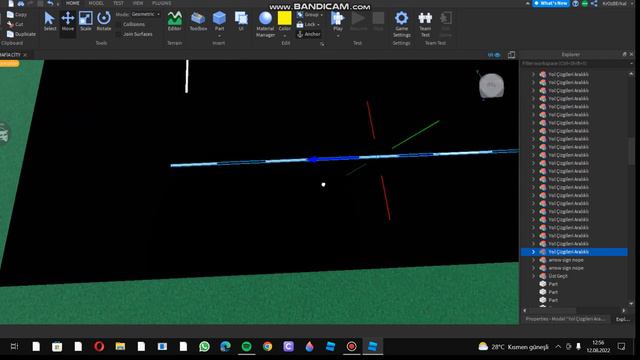Open the Material Manager

[265, 24]
